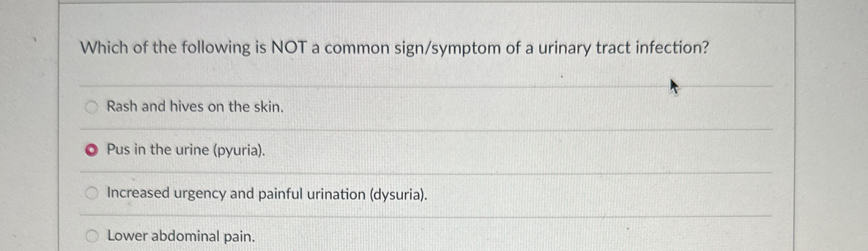
Task: Click the filled radio indicator next to pyuria
Action: 91,150
